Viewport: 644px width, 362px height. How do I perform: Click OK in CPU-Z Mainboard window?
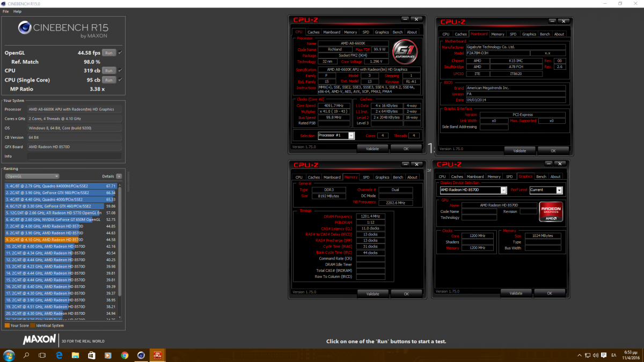click(x=553, y=151)
